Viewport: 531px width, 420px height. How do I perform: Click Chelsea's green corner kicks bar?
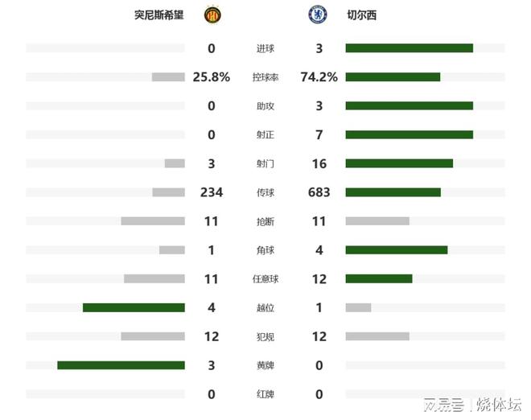tap(396, 250)
